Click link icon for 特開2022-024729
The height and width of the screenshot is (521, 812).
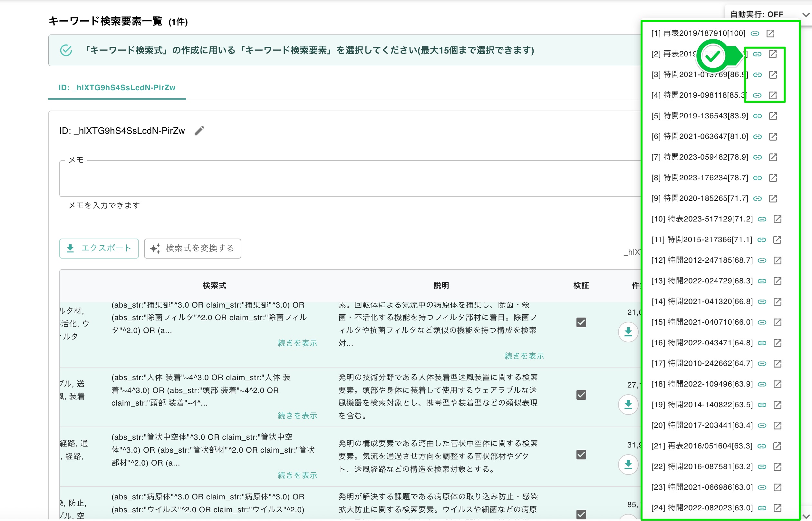tap(762, 281)
